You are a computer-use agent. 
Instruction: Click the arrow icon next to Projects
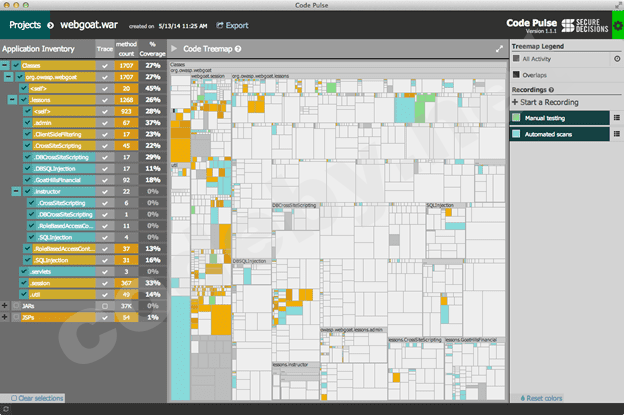point(51,25)
